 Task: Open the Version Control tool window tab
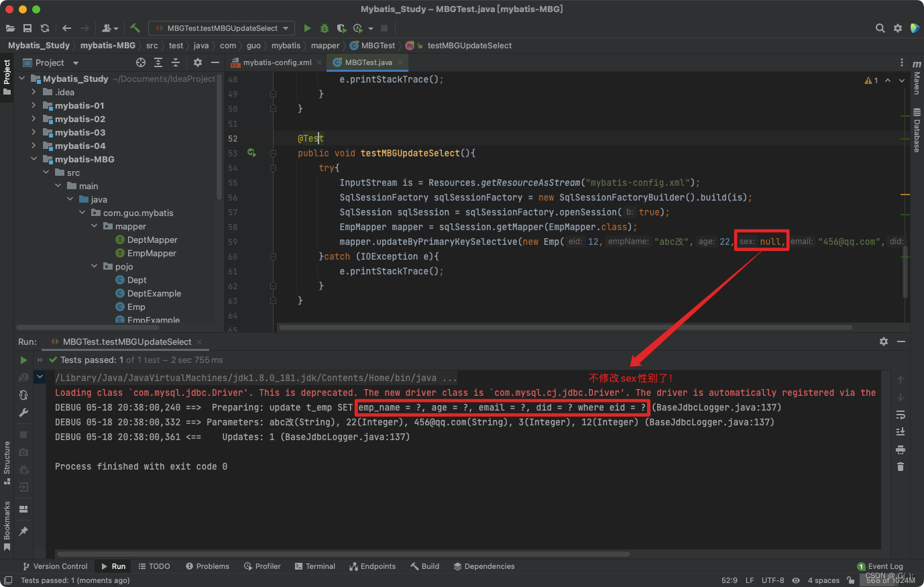pyautogui.click(x=55, y=566)
